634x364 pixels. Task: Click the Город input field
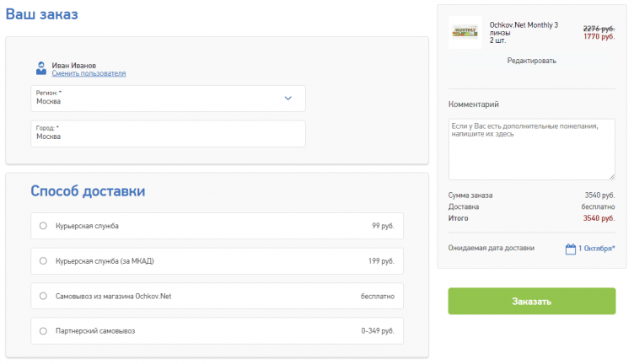coord(168,133)
